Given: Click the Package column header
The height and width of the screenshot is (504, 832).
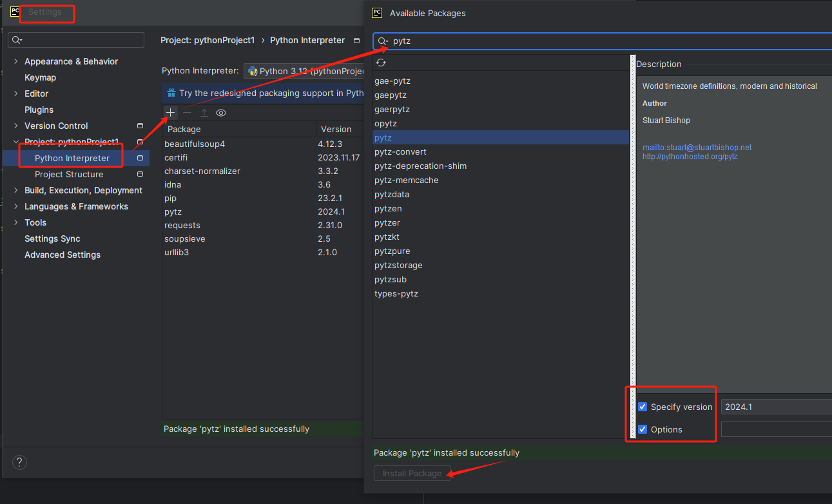Looking at the screenshot, I should [x=239, y=129].
